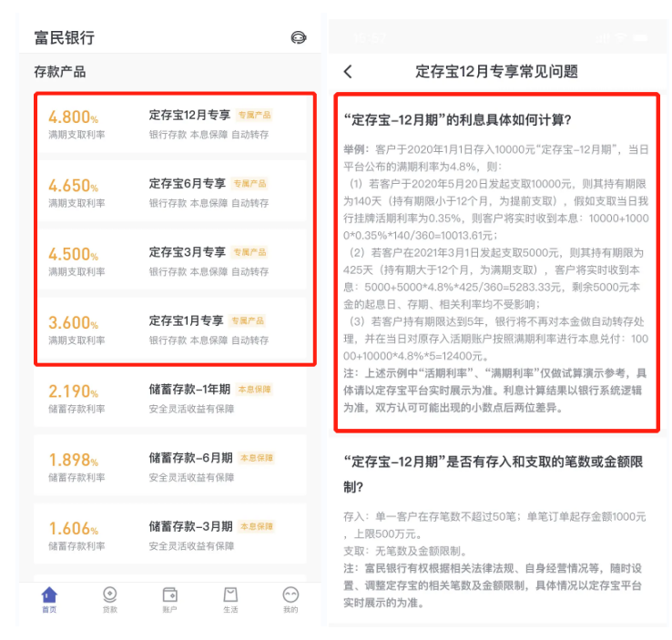Open 储蓄存款-3月期 product
672x640 pixels.
(x=170, y=534)
